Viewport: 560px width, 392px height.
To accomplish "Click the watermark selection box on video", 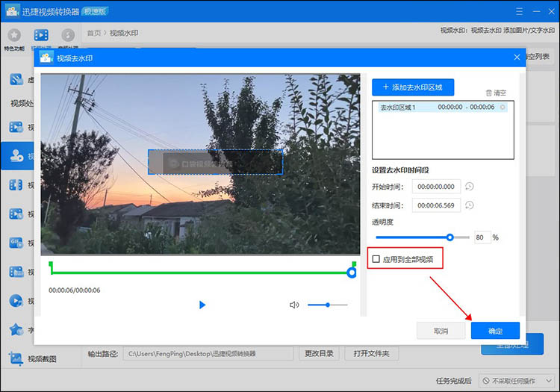I will pyautogui.click(x=215, y=162).
